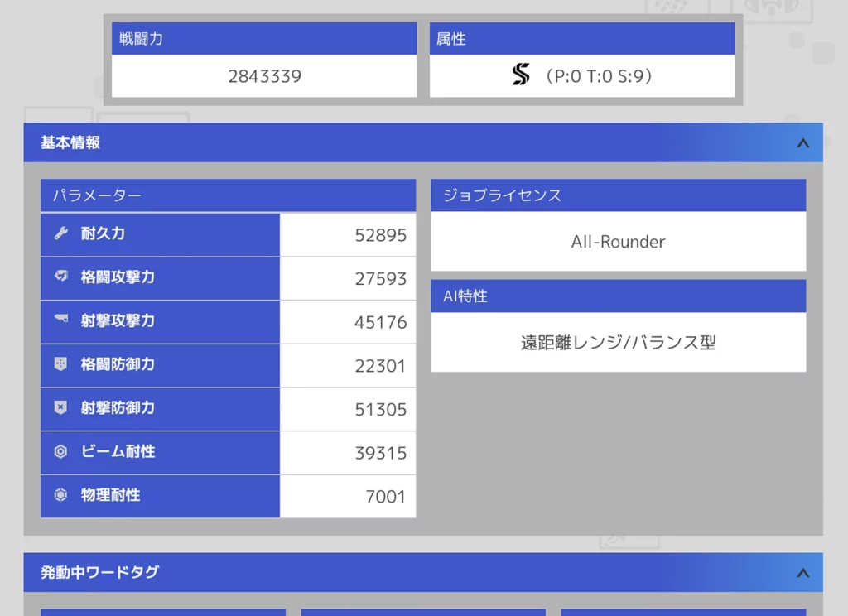The image size is (848, 616).
Task: Click the 基本情報 section header
Action: pos(70,142)
